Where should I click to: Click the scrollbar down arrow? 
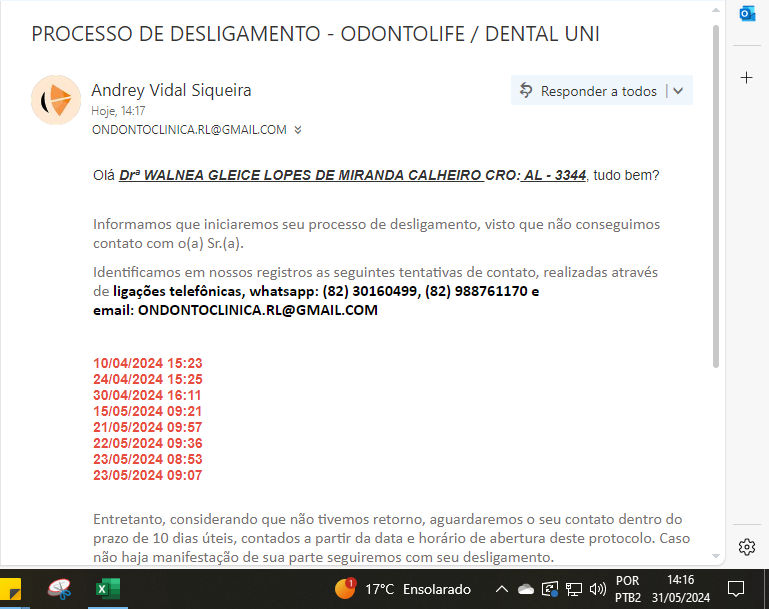click(x=716, y=556)
